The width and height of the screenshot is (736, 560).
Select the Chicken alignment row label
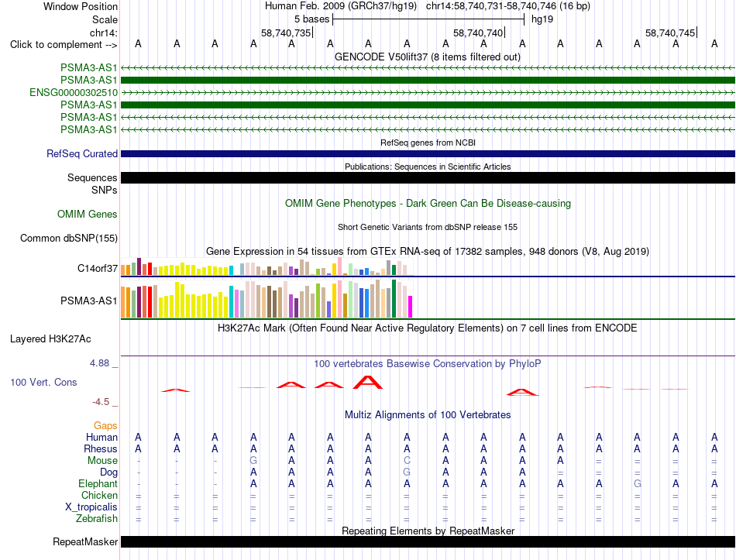click(x=99, y=495)
